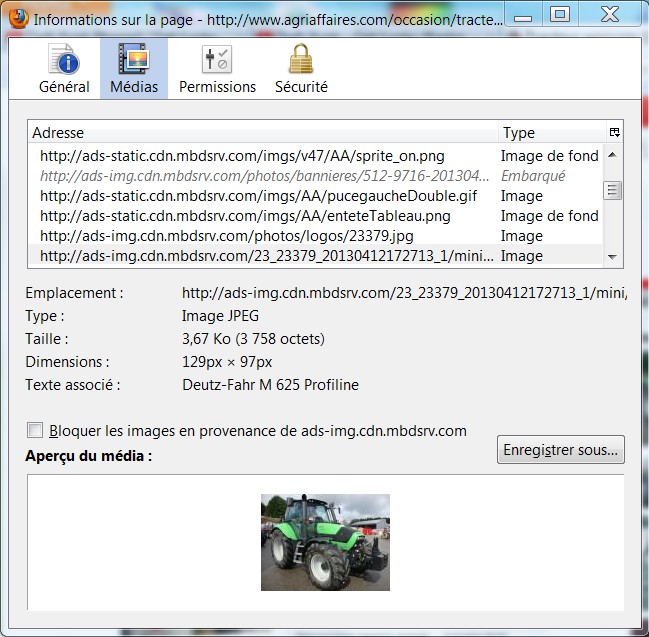Click the Emplacement URL value field
The width and height of the screenshot is (649, 637).
[x=404, y=293]
